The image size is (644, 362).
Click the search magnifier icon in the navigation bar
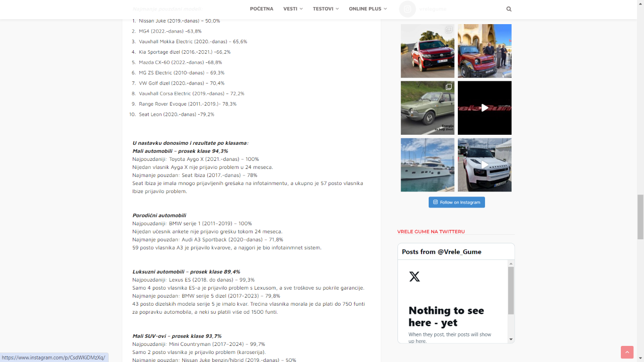[509, 9]
